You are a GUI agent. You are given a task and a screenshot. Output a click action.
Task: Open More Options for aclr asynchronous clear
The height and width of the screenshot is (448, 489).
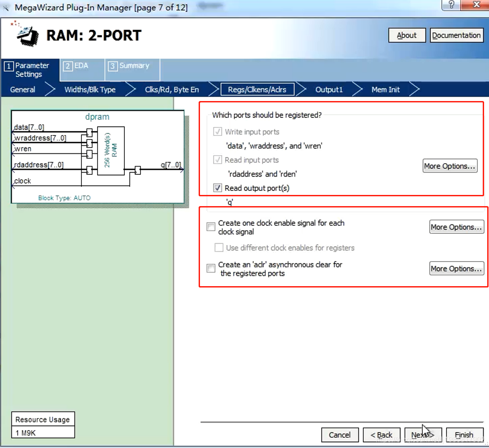(x=457, y=268)
